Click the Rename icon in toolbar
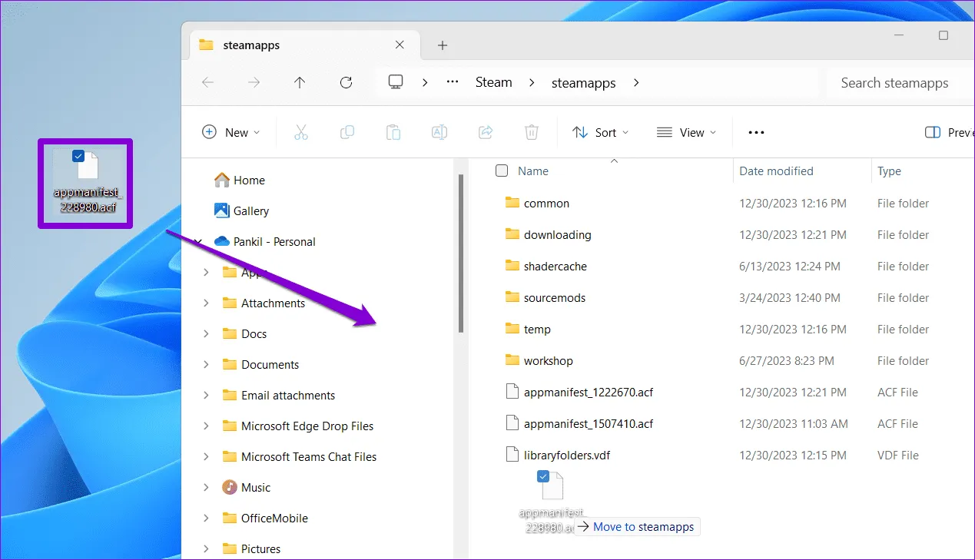This screenshot has width=975, height=560. pos(439,132)
